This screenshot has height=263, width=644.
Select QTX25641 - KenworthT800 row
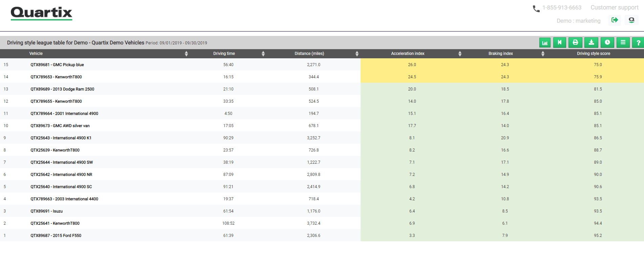[55, 223]
